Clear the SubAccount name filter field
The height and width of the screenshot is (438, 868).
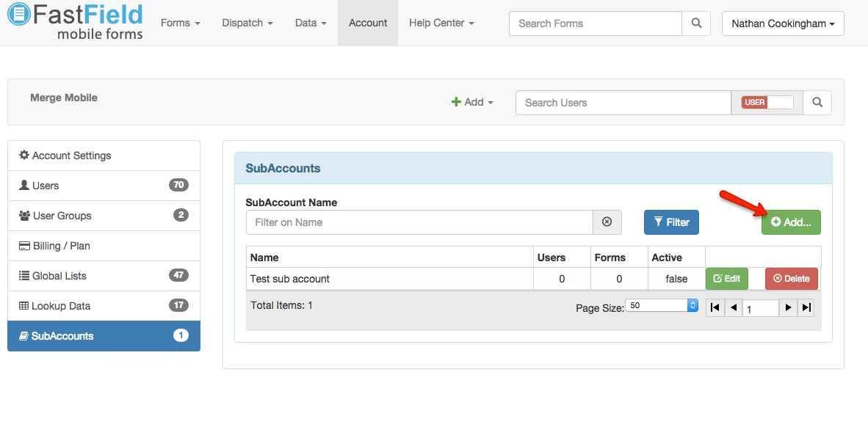click(607, 222)
